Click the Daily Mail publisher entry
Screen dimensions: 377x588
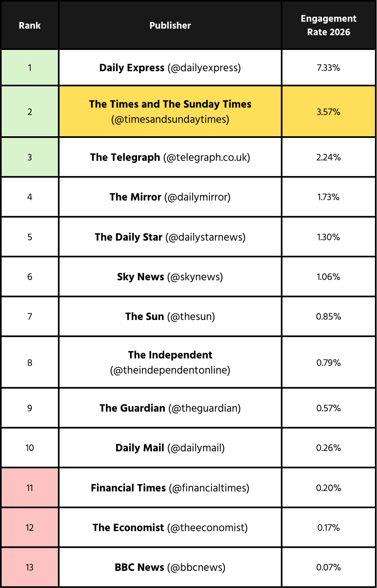click(170, 448)
